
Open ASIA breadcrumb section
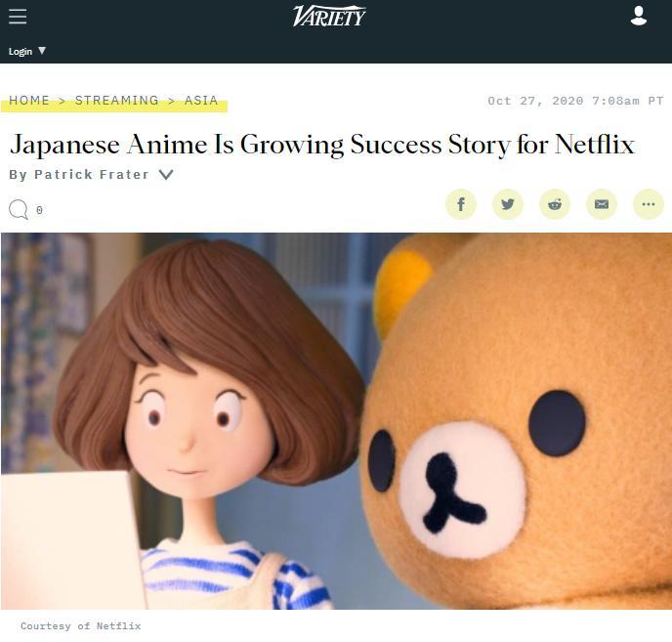point(201,100)
